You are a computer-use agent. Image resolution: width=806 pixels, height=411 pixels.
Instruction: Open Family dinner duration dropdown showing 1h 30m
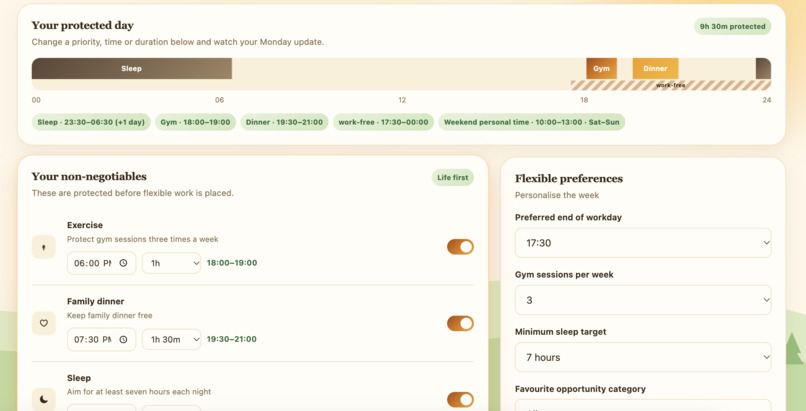click(x=171, y=340)
